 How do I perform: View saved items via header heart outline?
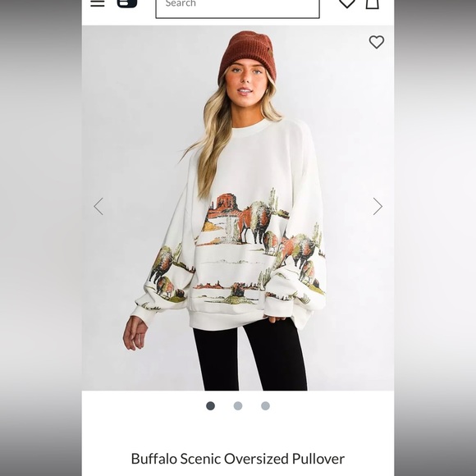pos(347,3)
